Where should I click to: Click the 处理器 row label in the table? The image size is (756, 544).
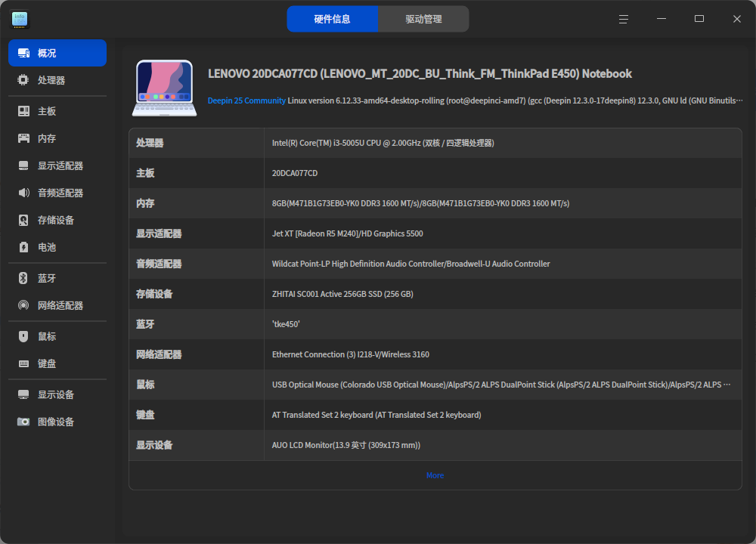tap(150, 143)
